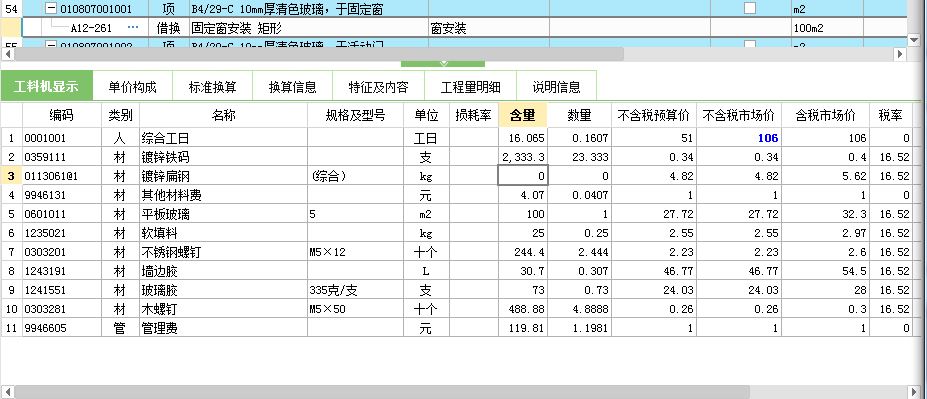Select the blue 106 market price cell
The height and width of the screenshot is (399, 927).
(739, 138)
